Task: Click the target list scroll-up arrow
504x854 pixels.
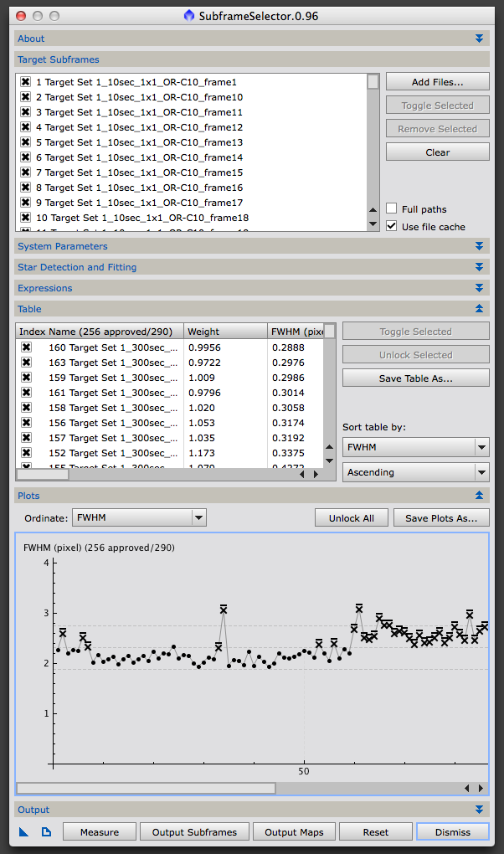Action: coord(373,211)
